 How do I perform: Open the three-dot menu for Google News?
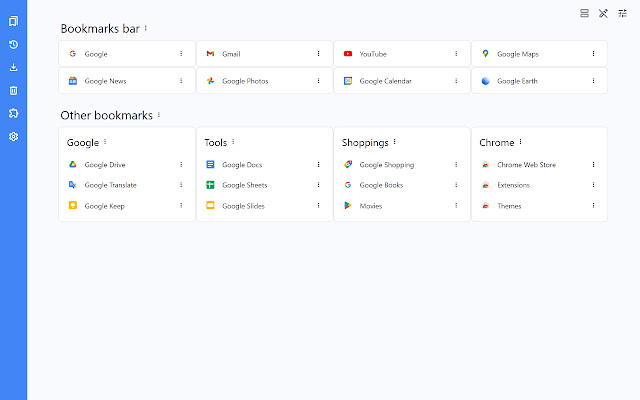[181, 81]
